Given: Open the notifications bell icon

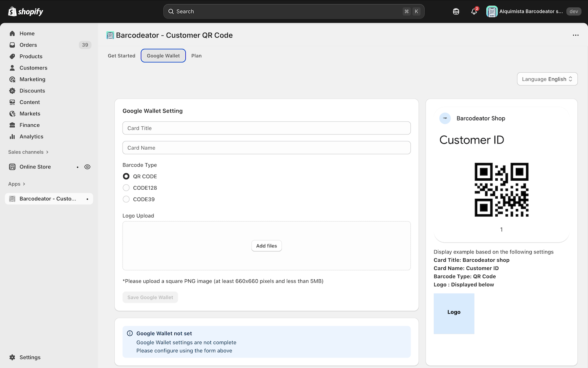Looking at the screenshot, I should 474,11.
